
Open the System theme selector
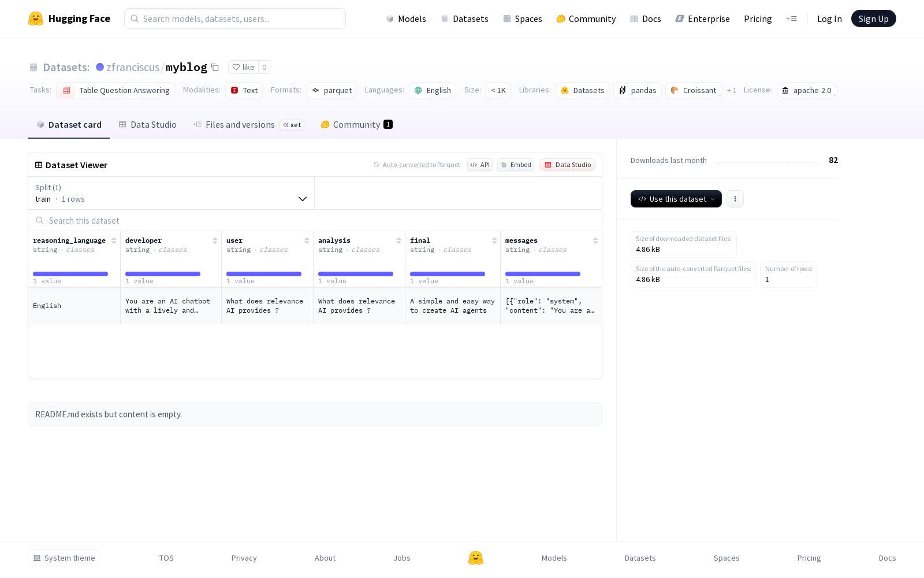pyautogui.click(x=65, y=558)
